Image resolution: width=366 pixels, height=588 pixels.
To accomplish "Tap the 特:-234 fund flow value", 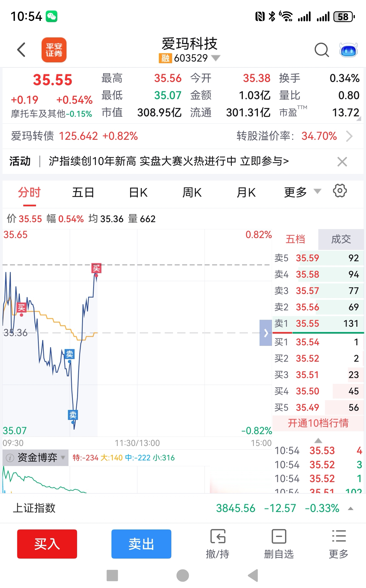I will [x=85, y=458].
